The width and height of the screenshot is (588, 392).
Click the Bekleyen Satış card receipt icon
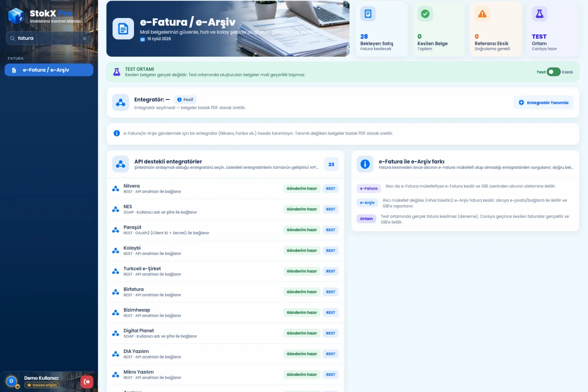coord(368,14)
